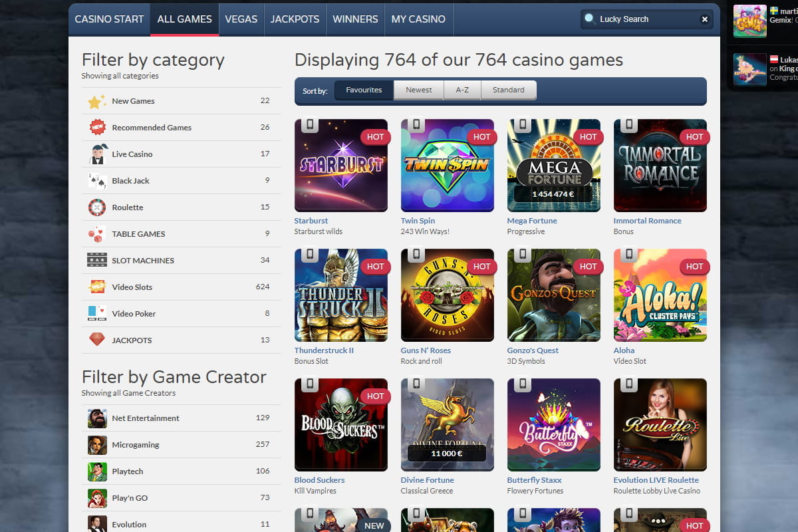Click the Butterfly Staxx title link
The height and width of the screenshot is (532, 798).
click(535, 480)
